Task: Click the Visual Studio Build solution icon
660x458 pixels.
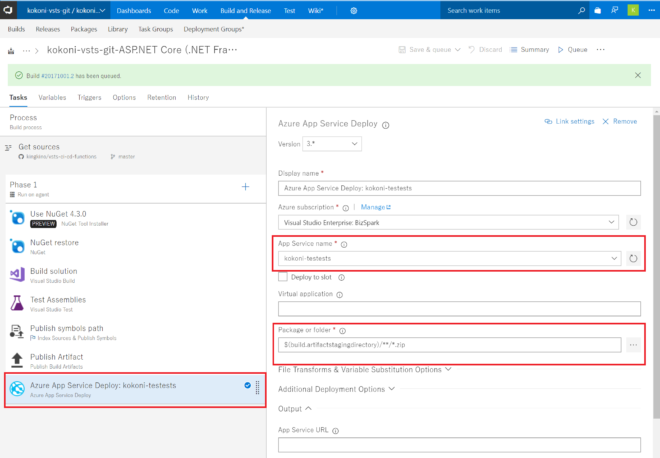Action: 17,274
